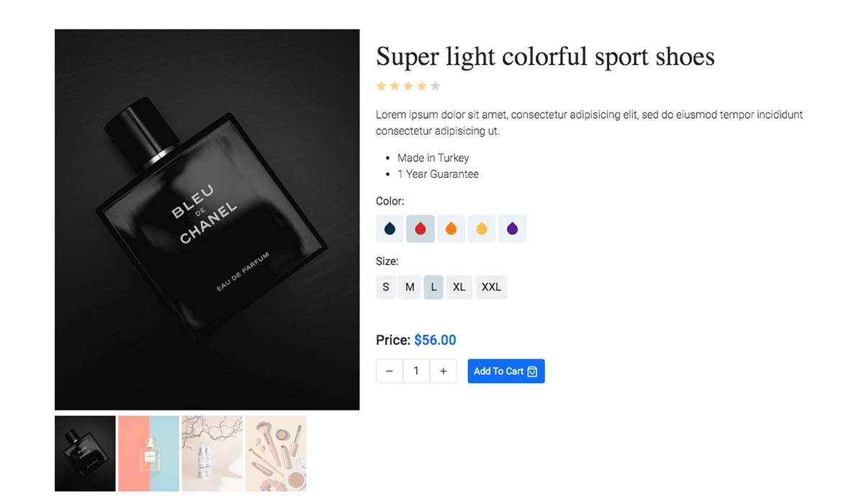
Task: Choose the purple color drop swatch
Action: (x=513, y=229)
